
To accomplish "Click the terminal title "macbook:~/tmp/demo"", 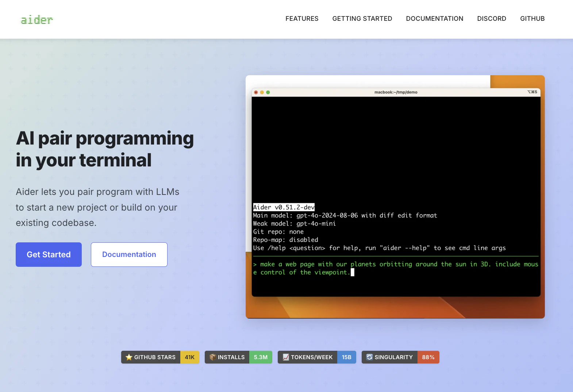I will pos(396,92).
